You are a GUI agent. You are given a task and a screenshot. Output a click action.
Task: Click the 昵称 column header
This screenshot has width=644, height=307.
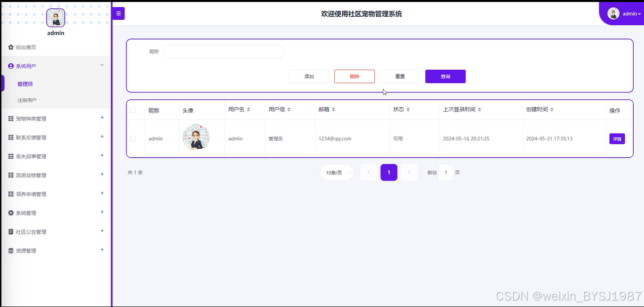[154, 111]
